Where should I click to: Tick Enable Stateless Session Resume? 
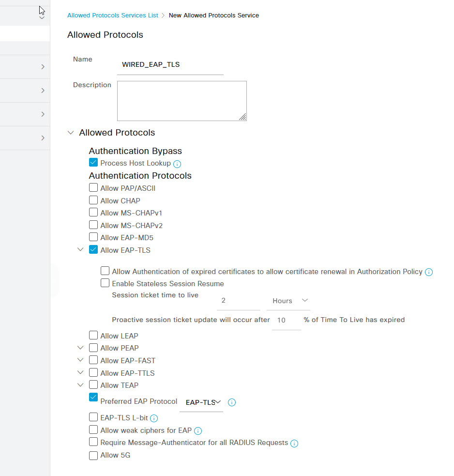pos(105,283)
